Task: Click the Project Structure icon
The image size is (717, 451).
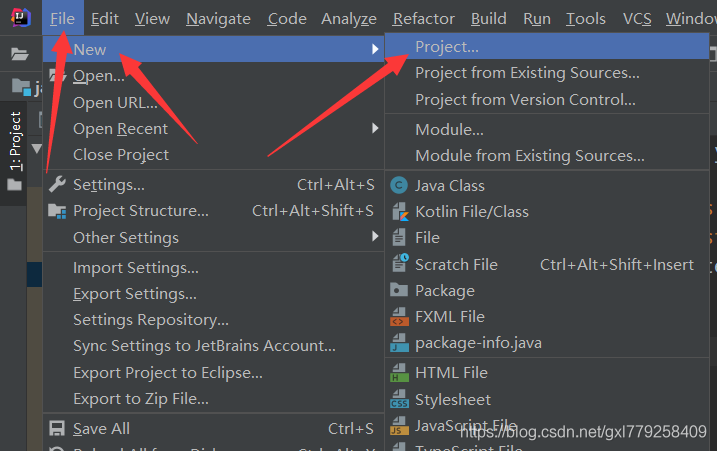Action: (x=57, y=211)
